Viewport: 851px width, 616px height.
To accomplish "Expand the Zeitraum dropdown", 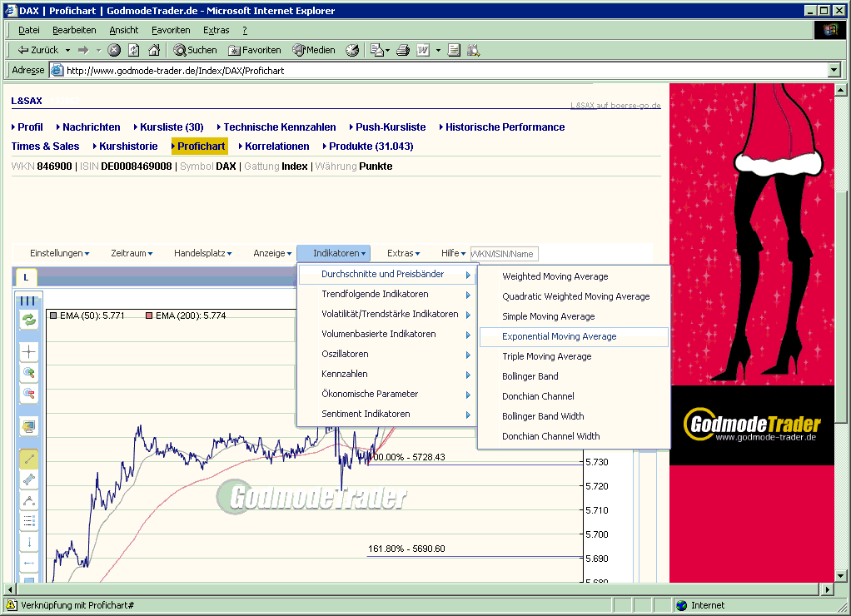I will 130,253.
